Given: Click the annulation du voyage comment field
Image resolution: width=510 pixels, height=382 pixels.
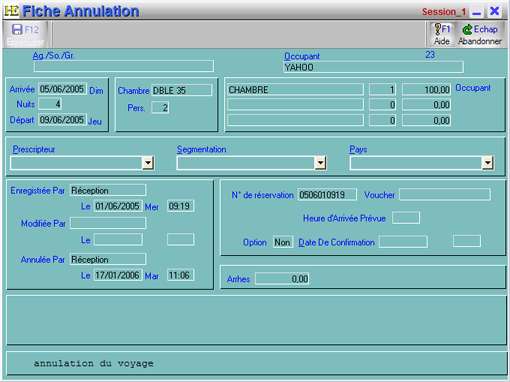Looking at the screenshot, I should tap(257, 363).
